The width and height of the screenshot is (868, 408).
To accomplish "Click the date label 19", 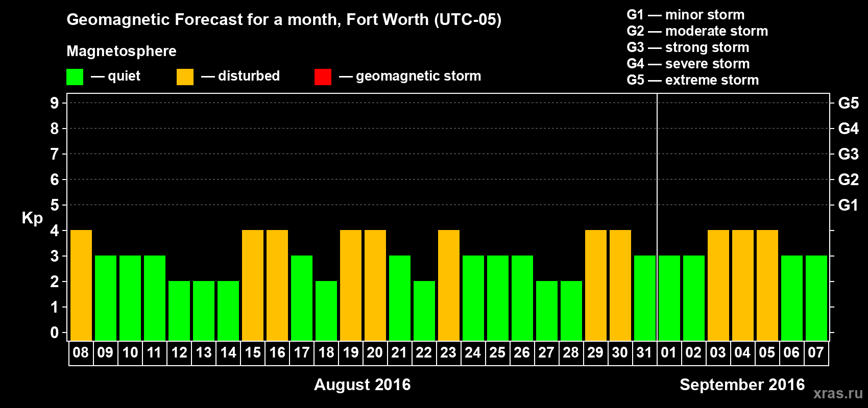I will click(x=351, y=353).
